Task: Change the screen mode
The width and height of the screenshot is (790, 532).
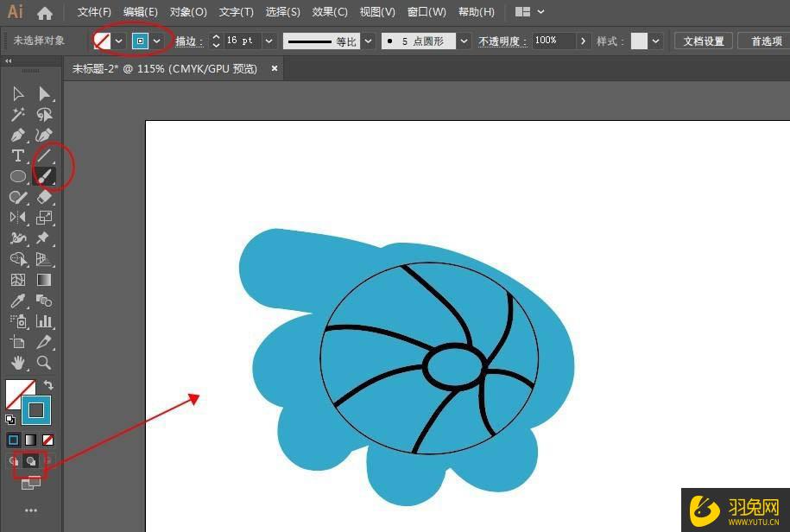Action: pos(31,483)
